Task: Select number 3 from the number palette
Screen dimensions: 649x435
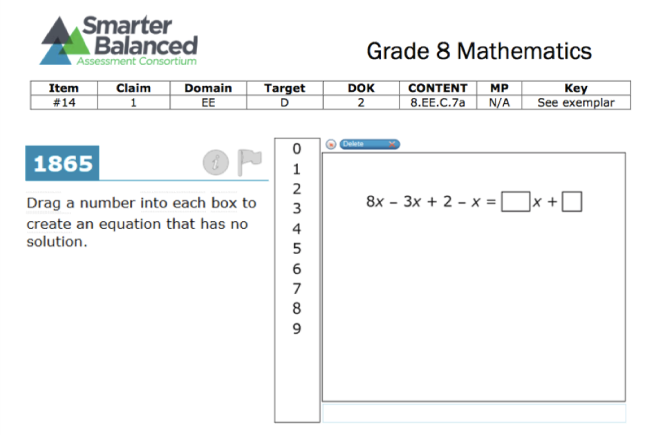Action: coord(297,209)
